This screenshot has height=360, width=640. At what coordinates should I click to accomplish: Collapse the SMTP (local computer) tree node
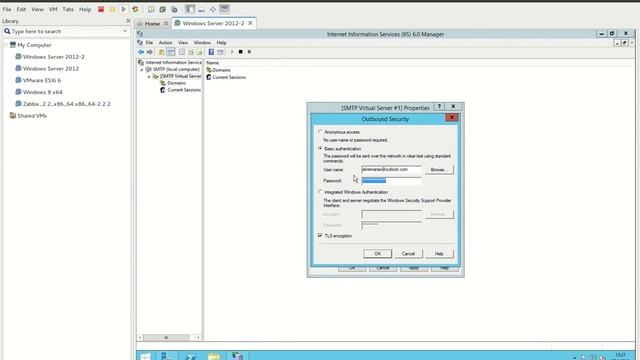142,69
